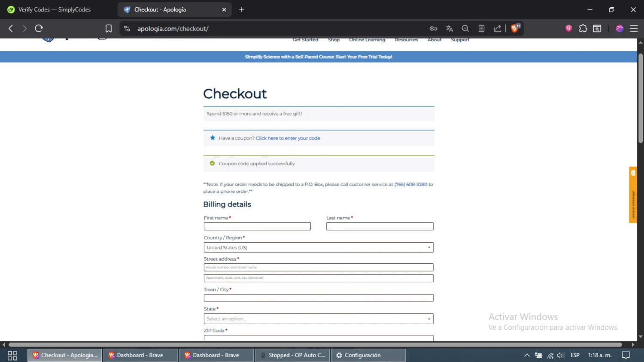Focus apartment, suite, unit field
The height and width of the screenshot is (362, 644).
(319, 278)
